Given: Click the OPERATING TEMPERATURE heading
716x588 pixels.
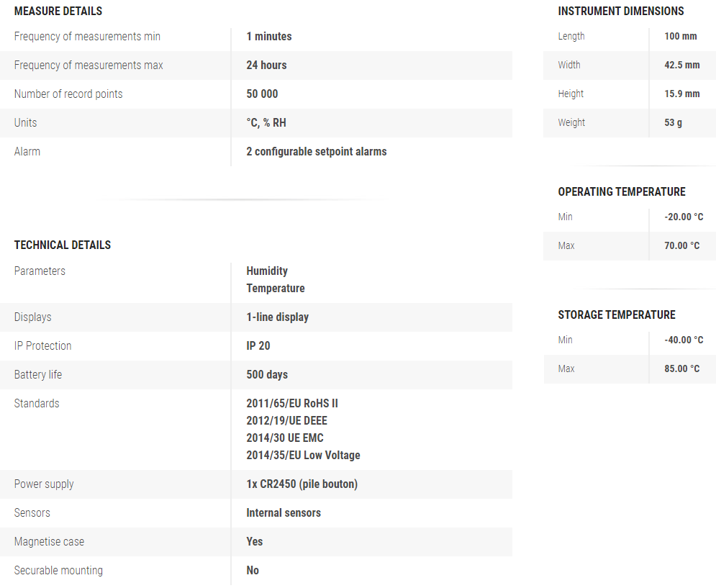Looking at the screenshot, I should point(622,192).
